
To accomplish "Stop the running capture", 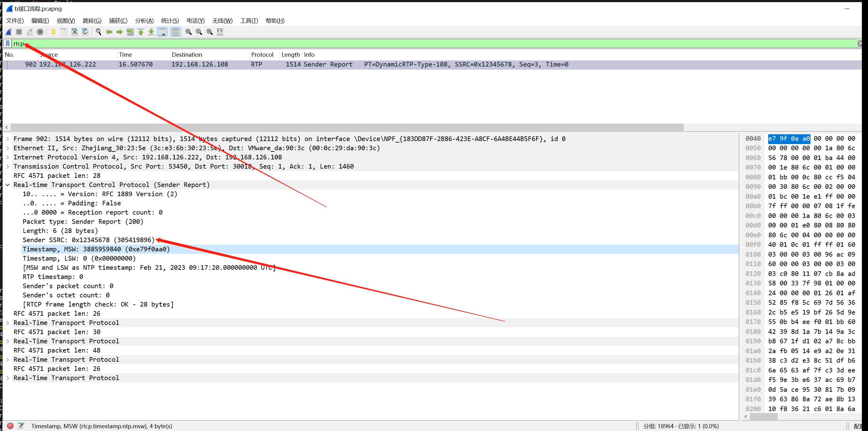I will click(x=19, y=32).
